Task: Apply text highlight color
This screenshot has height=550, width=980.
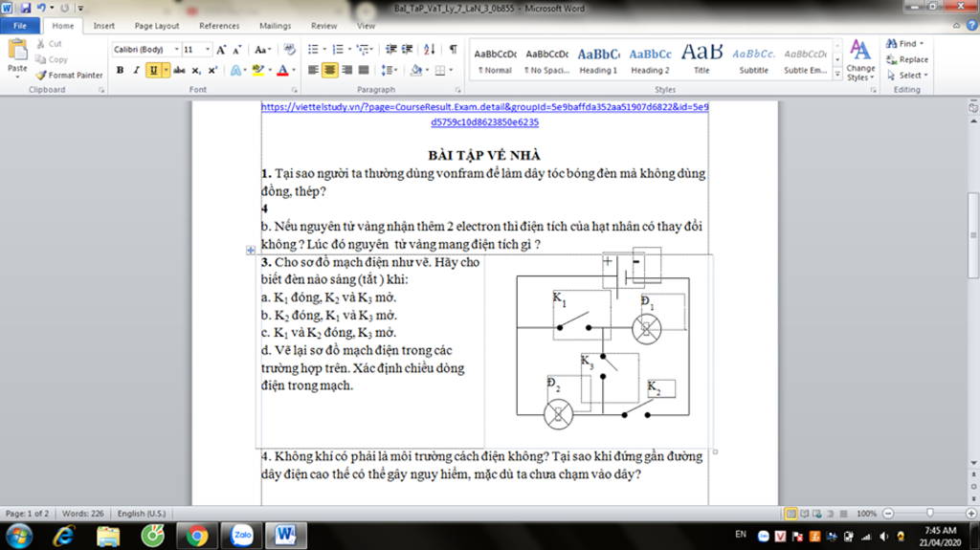Action: coord(257,70)
